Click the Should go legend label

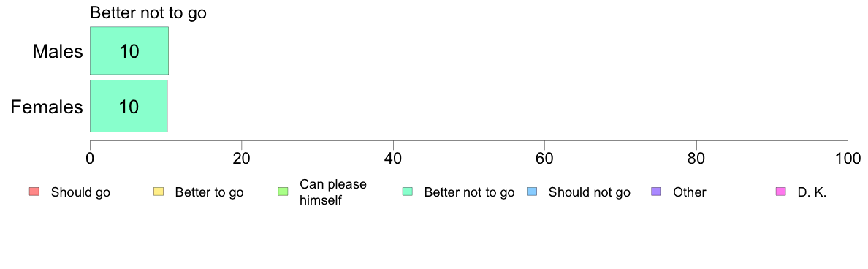80,193
